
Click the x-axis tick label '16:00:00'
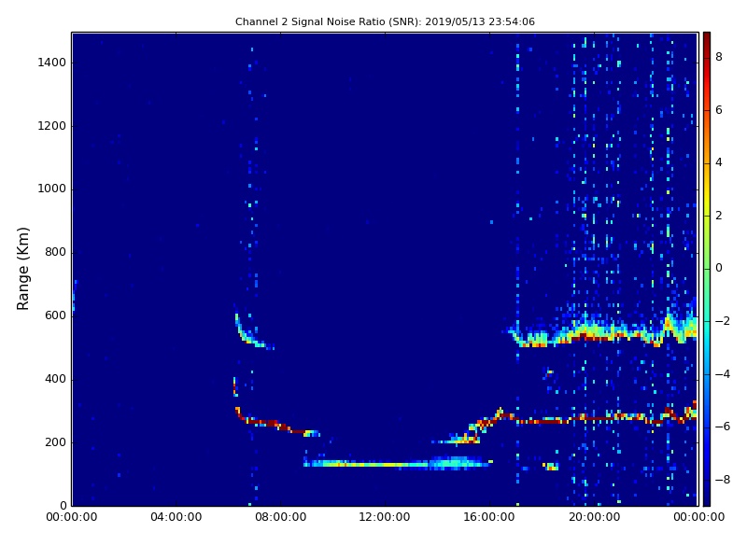point(489,517)
